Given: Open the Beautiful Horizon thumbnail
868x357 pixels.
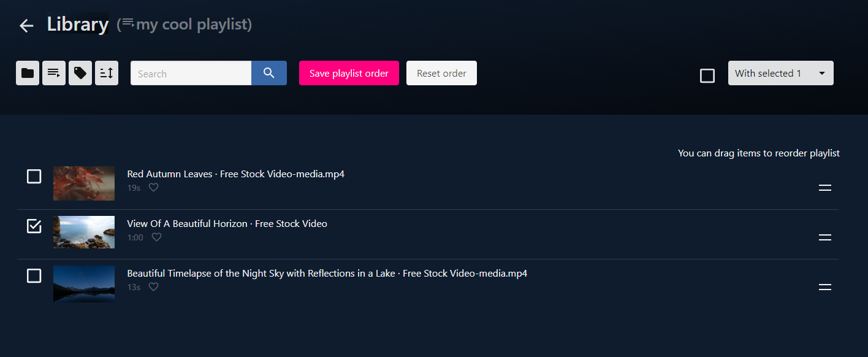Looking at the screenshot, I should point(84,232).
